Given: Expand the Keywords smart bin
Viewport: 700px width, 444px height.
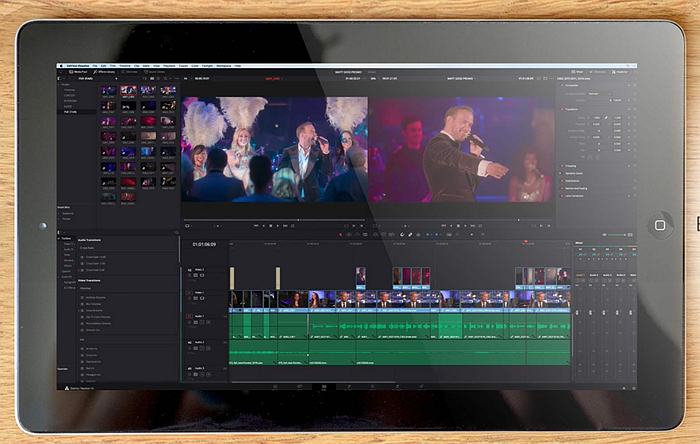Looking at the screenshot, I should (x=59, y=213).
